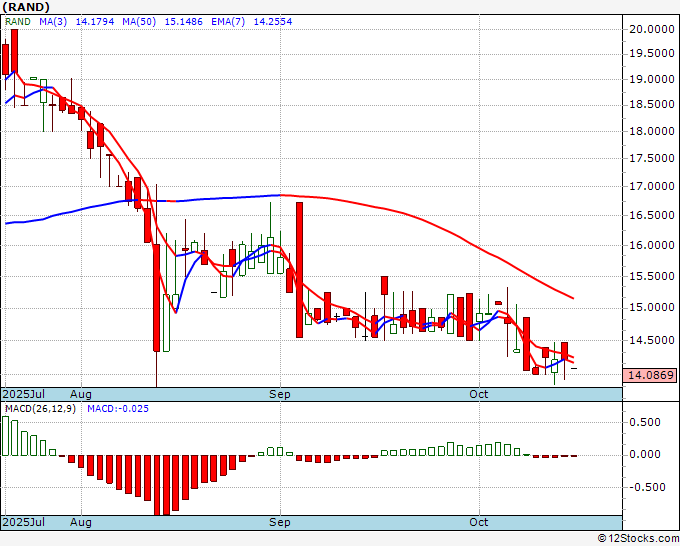Click the 0.500 MACD axis label
This screenshot has width=680, height=546.
pyautogui.click(x=646, y=422)
